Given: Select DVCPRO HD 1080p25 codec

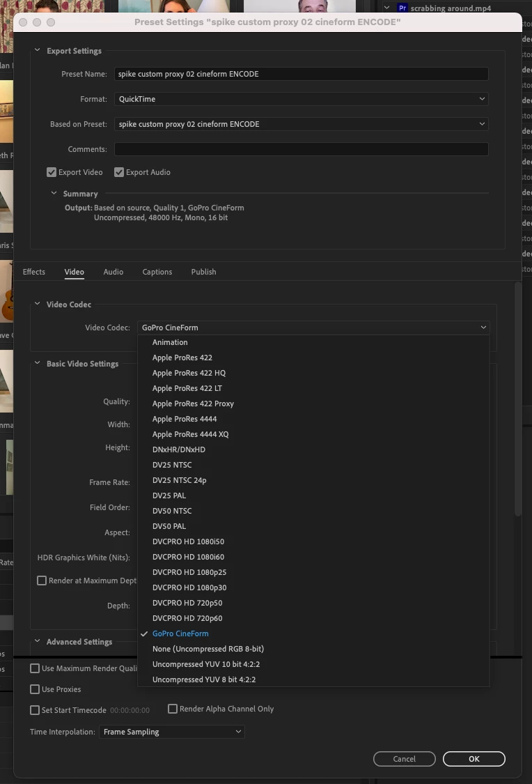Looking at the screenshot, I should (x=314, y=573).
